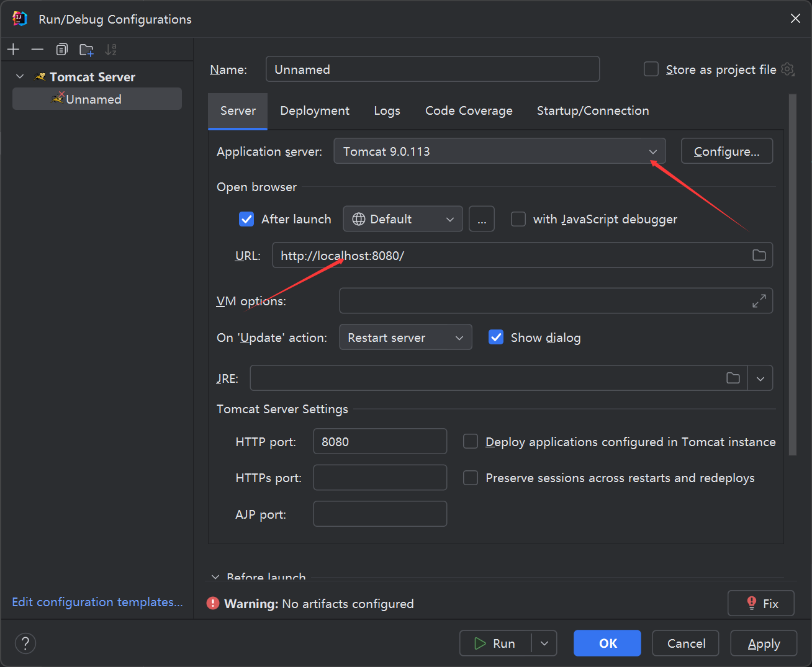This screenshot has width=812, height=667.
Task: Enable Store as project file
Action: pyautogui.click(x=651, y=69)
